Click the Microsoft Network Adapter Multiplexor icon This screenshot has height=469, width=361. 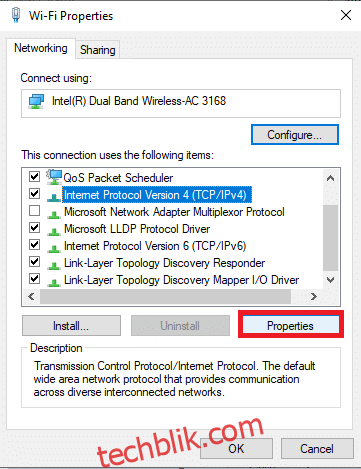[54, 214]
